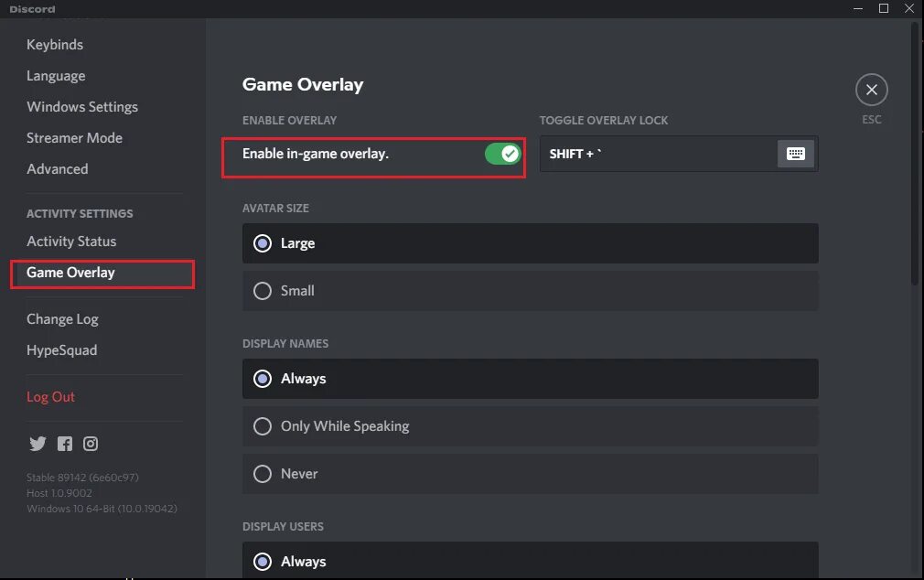This screenshot has height=580, width=924.
Task: Open Advanced settings
Action: tap(57, 169)
